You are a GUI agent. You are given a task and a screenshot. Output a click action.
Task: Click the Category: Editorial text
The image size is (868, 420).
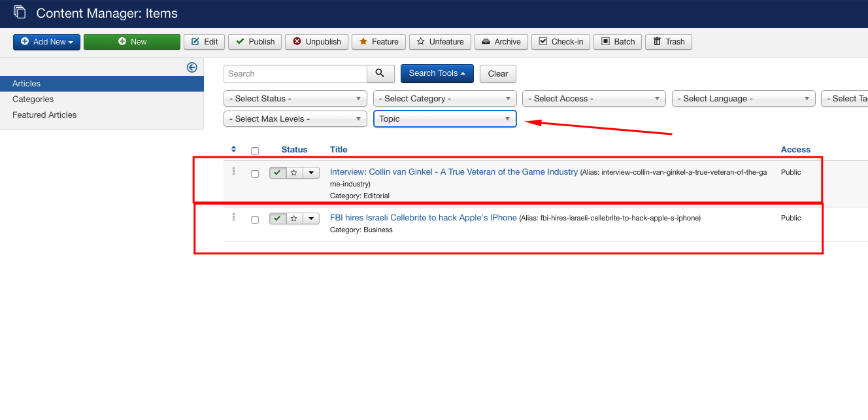tap(359, 196)
